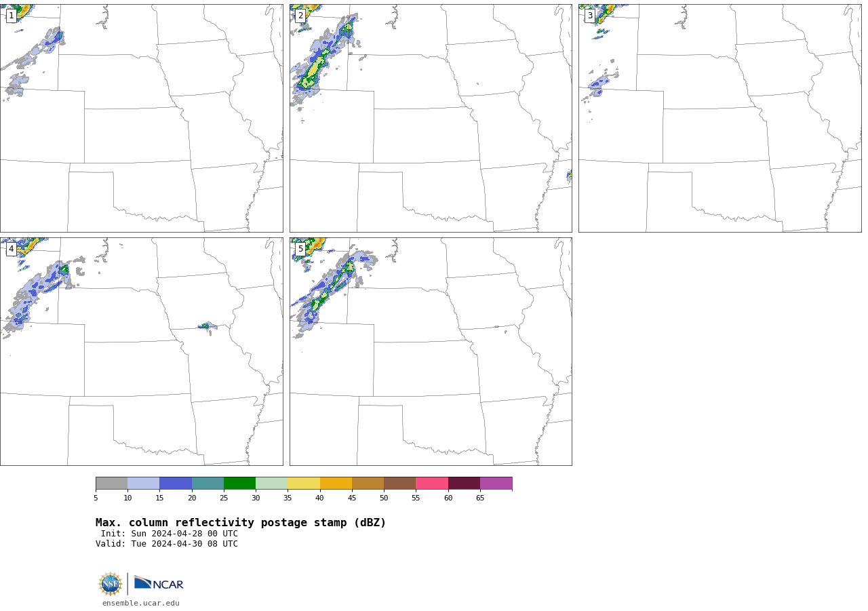Image resolution: width=868 pixels, height=611 pixels.
Task: Click the ensemble.ucar.edu text
Action: coord(141,603)
